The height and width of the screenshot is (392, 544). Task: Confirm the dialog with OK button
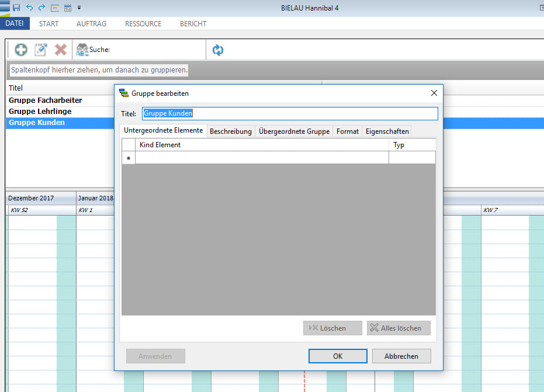pyautogui.click(x=338, y=356)
